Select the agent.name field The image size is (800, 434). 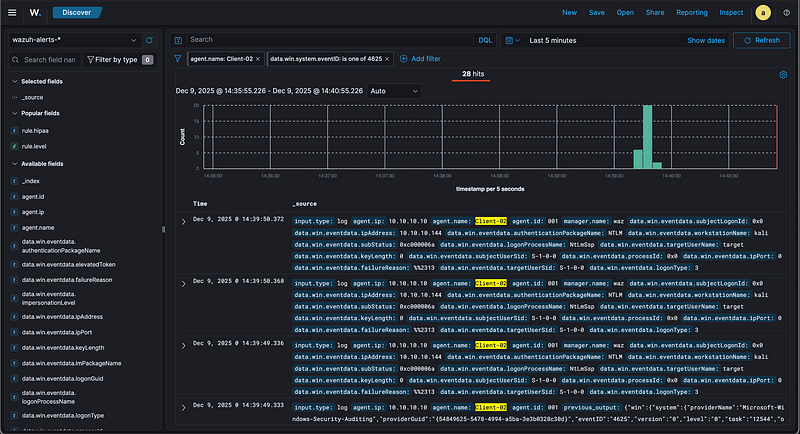[38, 228]
